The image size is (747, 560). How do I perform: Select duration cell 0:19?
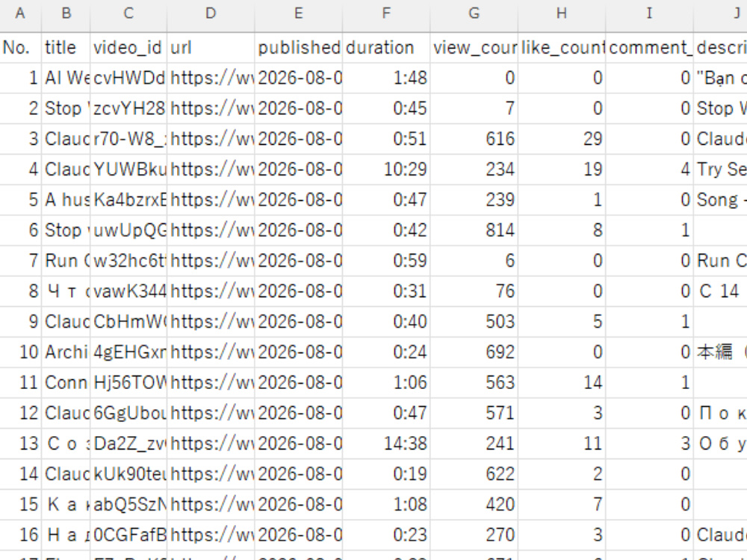pos(386,474)
